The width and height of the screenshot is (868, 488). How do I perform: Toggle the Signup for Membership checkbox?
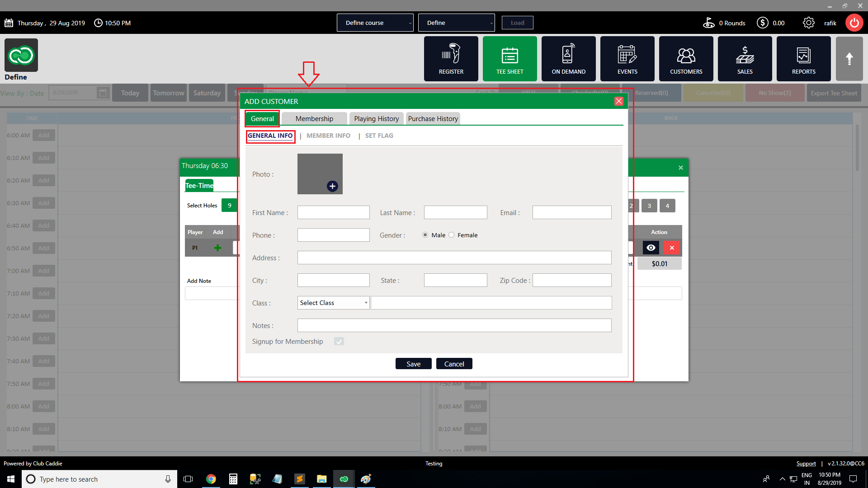click(x=339, y=342)
